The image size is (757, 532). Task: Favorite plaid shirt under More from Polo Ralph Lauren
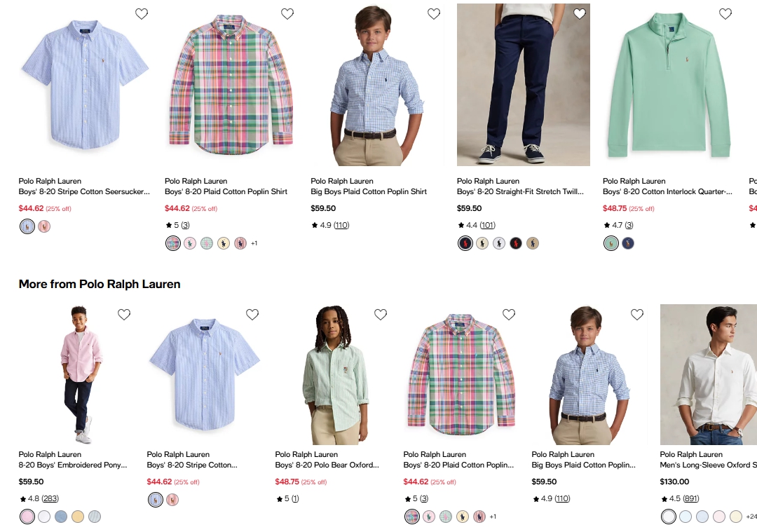coord(509,315)
